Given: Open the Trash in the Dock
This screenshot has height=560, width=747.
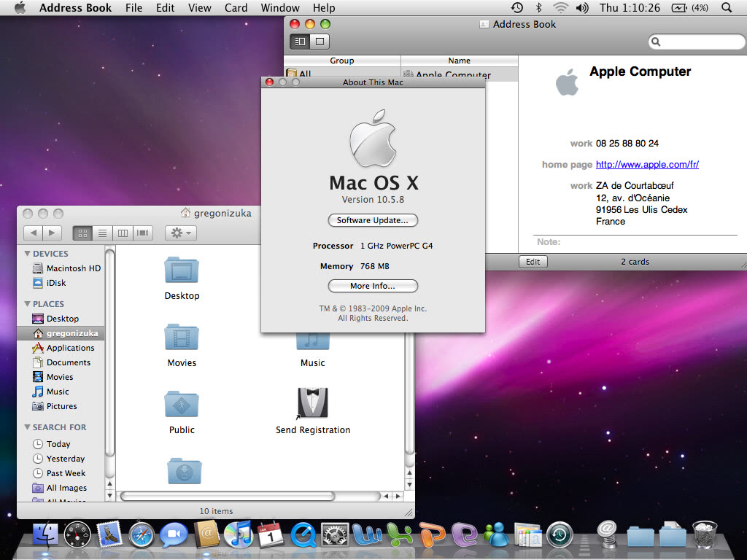Looking at the screenshot, I should coord(705,536).
